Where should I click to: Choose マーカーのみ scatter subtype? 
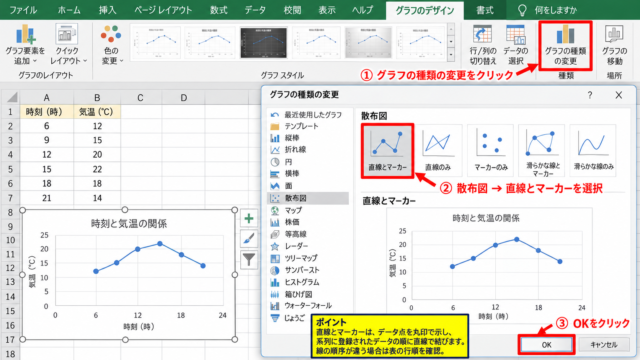coord(490,151)
